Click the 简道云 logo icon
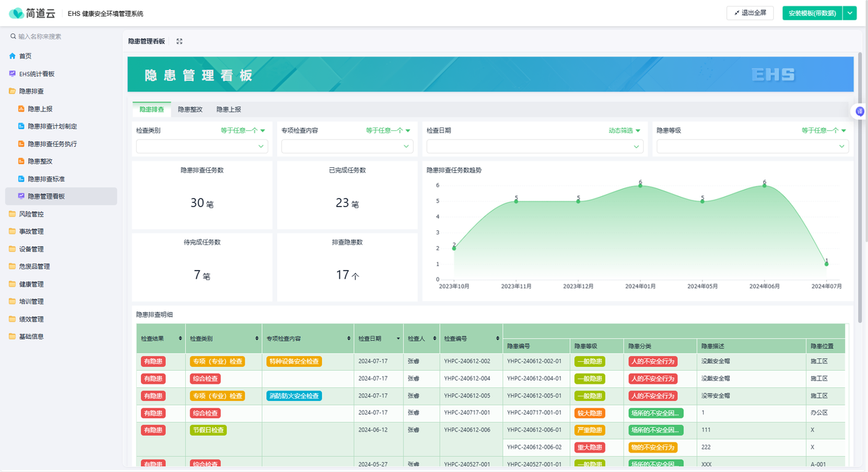The height and width of the screenshot is (472, 868). (17, 13)
